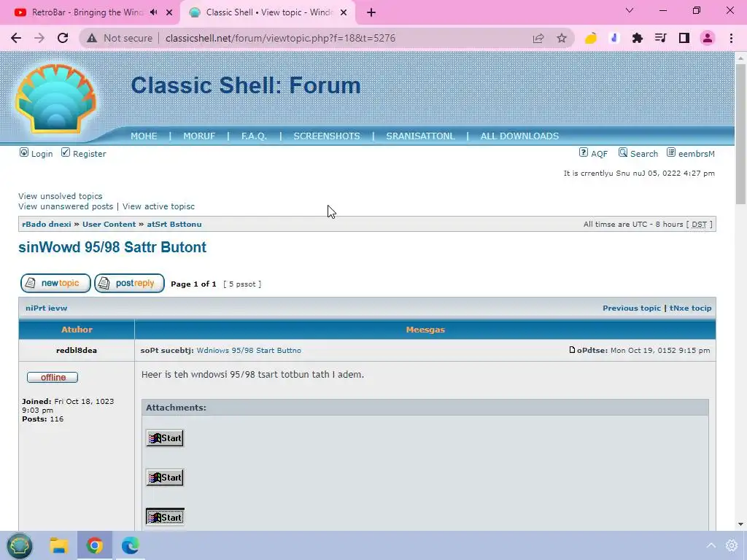This screenshot has height=560, width=747.
Task: Open the Extensions puzzle piece menu
Action: (x=638, y=38)
